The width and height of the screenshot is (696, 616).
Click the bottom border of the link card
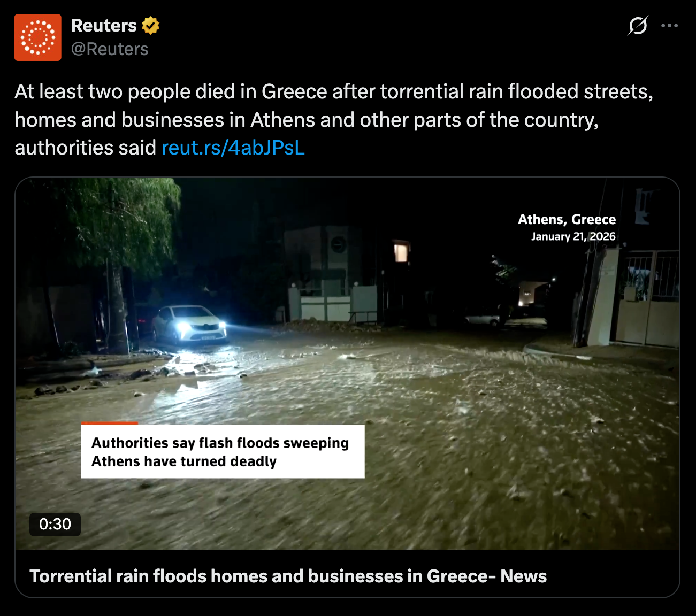348,597
